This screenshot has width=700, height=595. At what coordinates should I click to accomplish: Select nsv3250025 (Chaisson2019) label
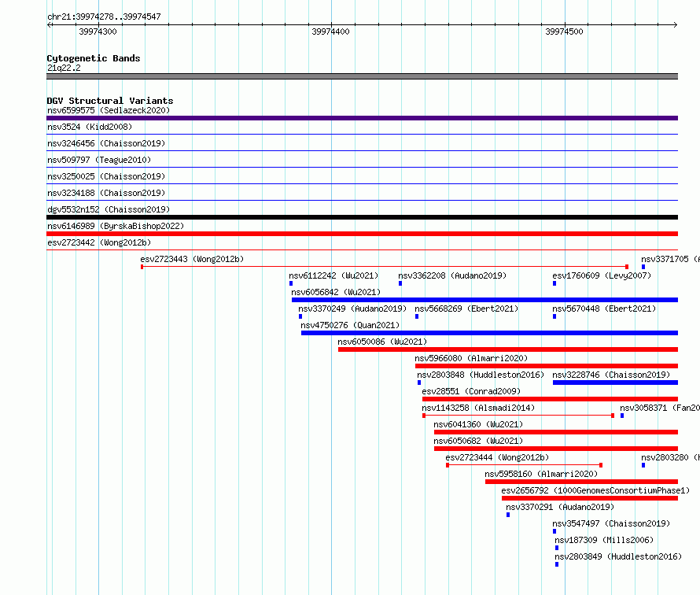106,176
